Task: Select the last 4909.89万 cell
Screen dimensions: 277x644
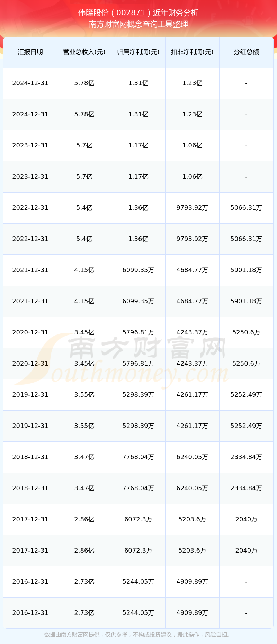Action: pyautogui.click(x=192, y=613)
